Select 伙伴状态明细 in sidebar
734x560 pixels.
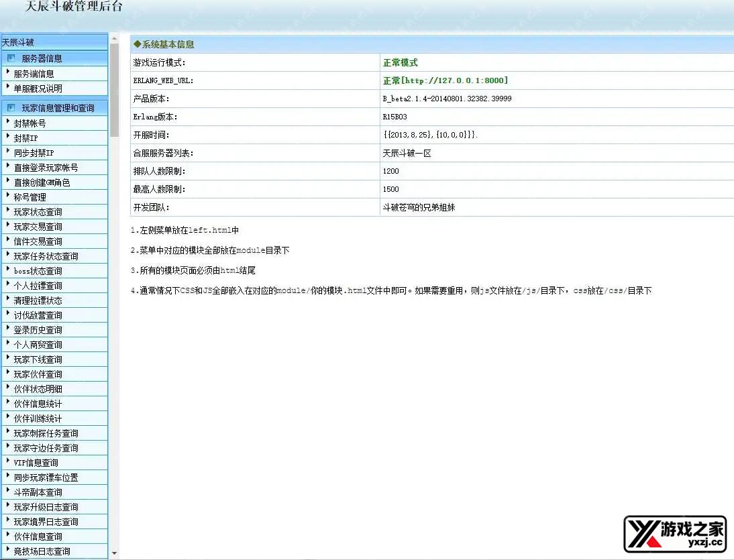(x=38, y=389)
